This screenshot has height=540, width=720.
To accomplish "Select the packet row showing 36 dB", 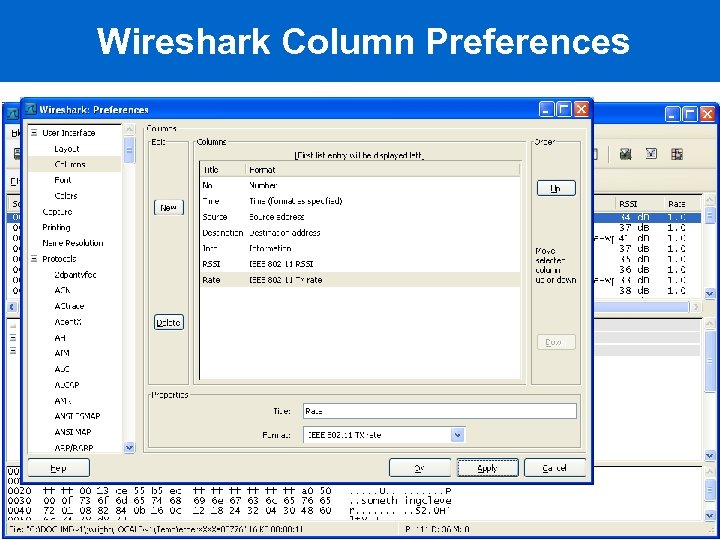I will coord(647,270).
